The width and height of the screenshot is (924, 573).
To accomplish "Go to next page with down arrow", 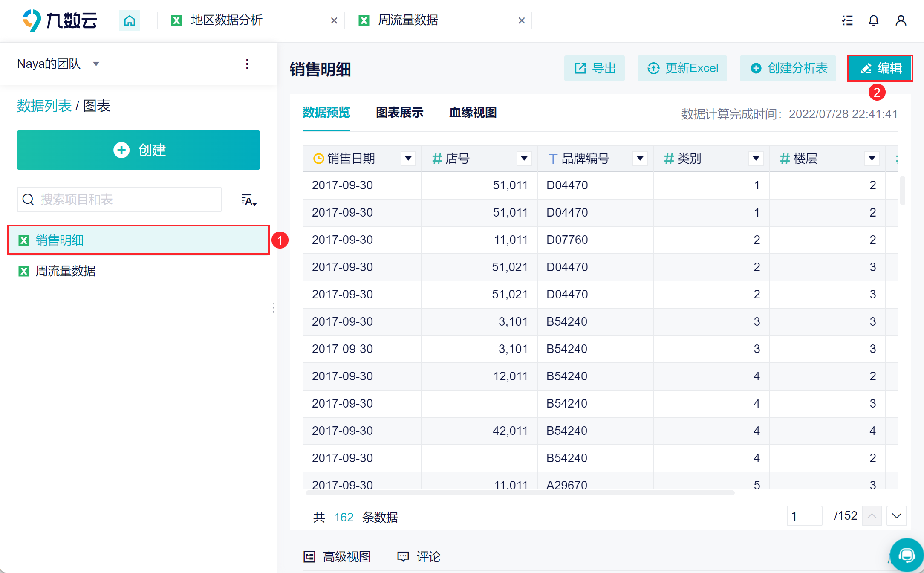I will (x=896, y=516).
